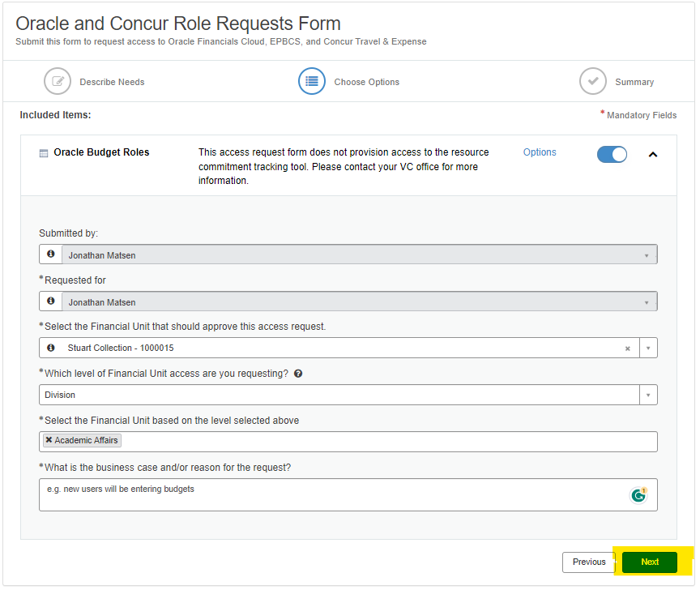Click the Options link
Viewport: 700px width, 590px height.
click(540, 152)
